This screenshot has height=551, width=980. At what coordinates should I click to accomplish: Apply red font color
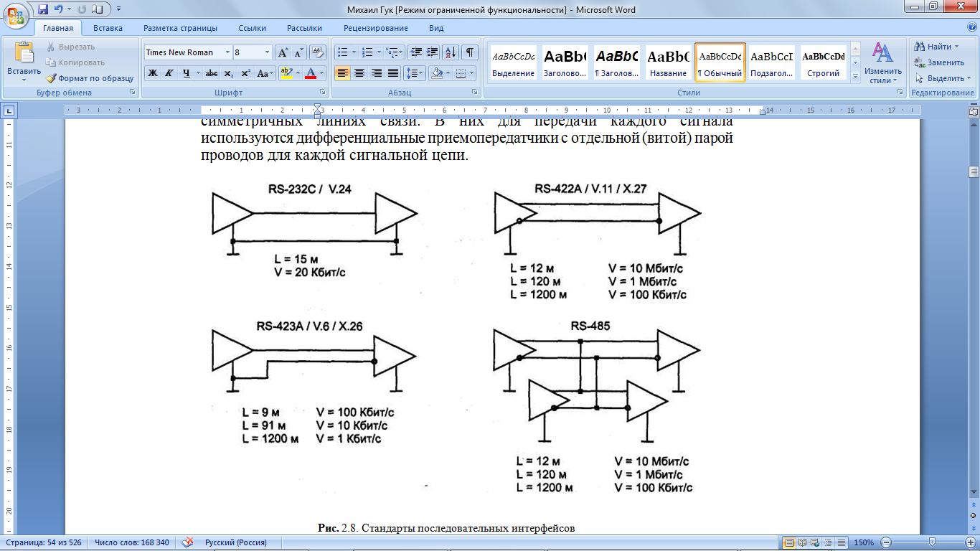311,73
